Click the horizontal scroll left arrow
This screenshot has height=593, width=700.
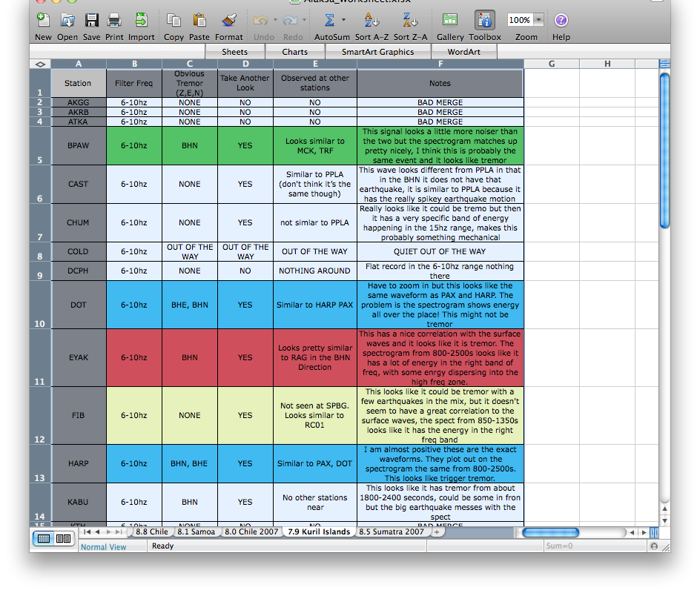(x=632, y=532)
